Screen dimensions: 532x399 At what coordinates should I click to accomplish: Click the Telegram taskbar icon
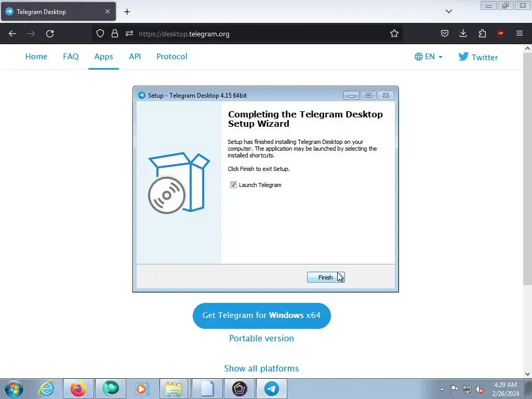271,389
